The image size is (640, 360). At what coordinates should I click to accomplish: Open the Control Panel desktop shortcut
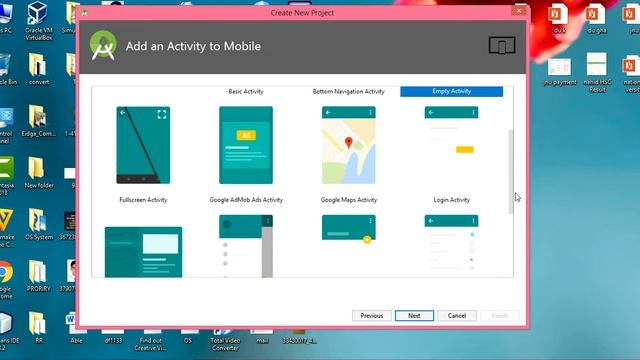(6, 125)
